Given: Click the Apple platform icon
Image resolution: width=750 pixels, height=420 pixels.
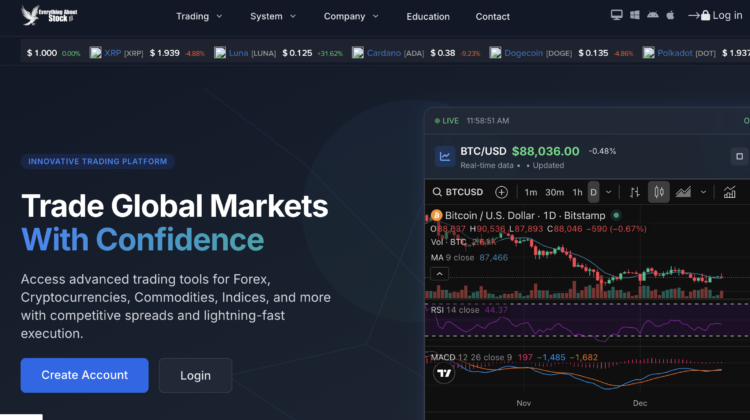Looking at the screenshot, I should [670, 15].
